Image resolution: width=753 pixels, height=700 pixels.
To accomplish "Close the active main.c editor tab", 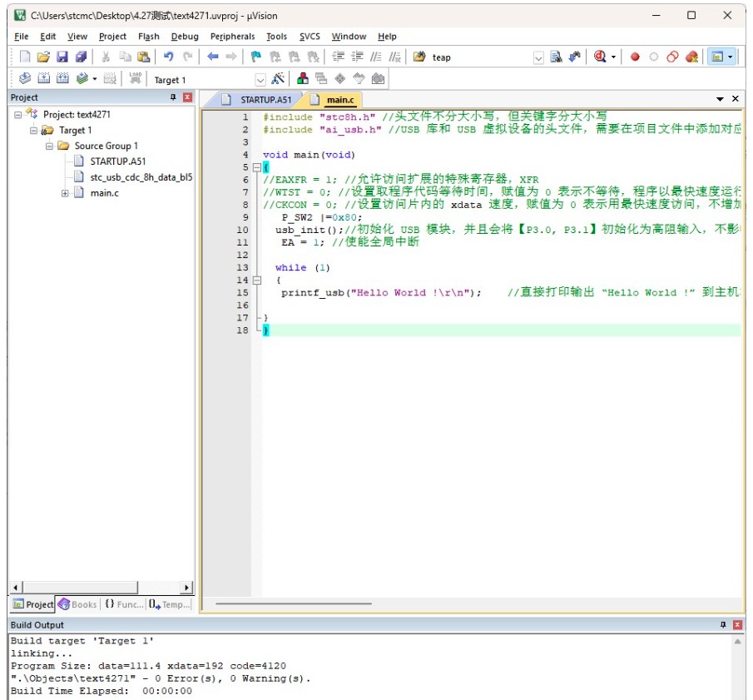I will [736, 99].
